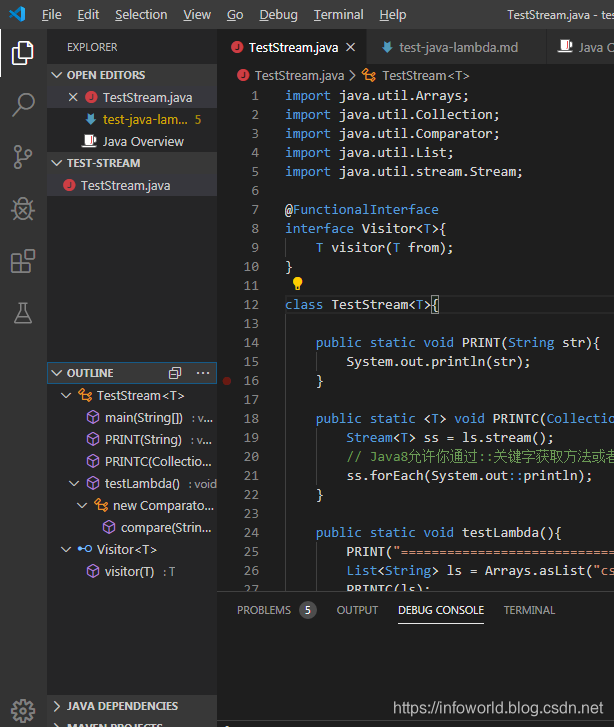The height and width of the screenshot is (727, 614).
Task: Select TestStream.java under TEST-STREAM folder
Action: tap(132, 185)
